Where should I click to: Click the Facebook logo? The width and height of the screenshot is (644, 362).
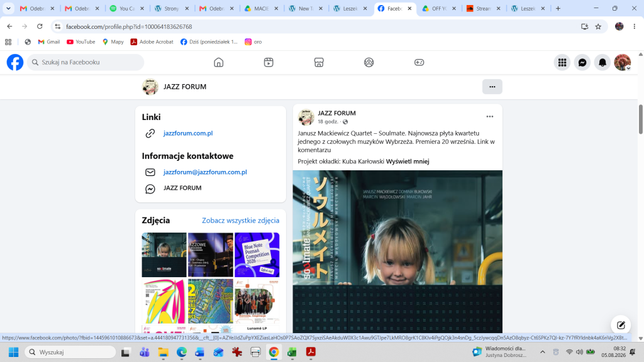tap(15, 62)
